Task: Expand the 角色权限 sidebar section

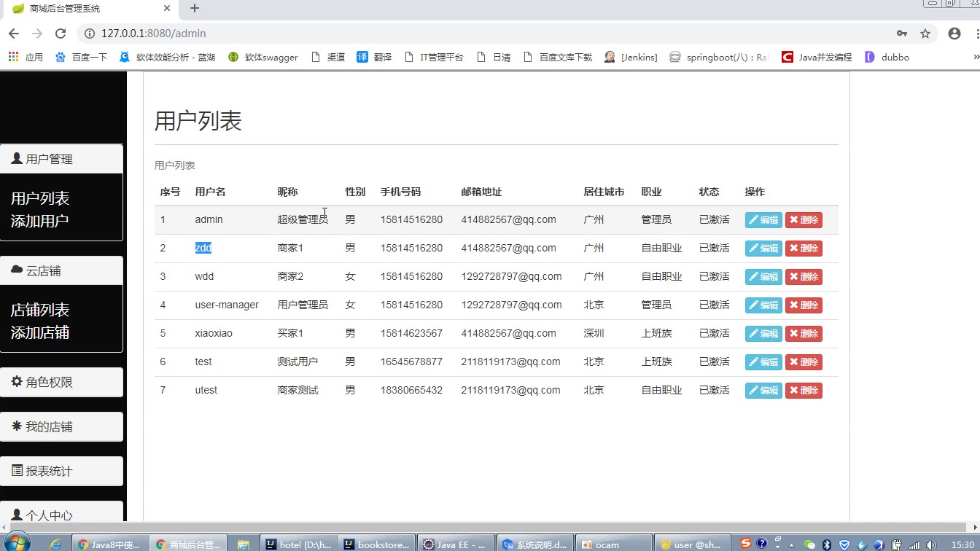Action: pos(61,382)
